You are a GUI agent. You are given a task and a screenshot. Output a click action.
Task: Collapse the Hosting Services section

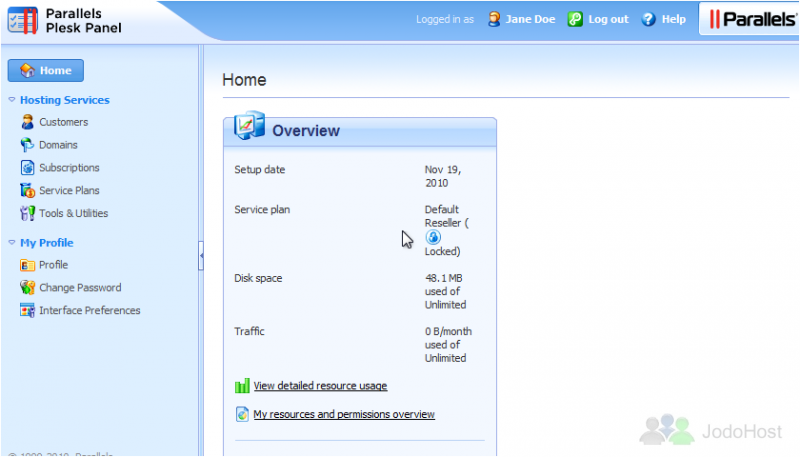tap(12, 100)
